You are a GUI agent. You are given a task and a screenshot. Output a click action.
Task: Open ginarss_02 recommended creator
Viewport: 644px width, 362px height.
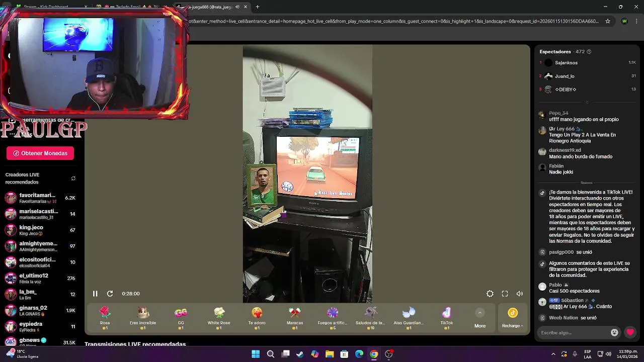point(40,311)
